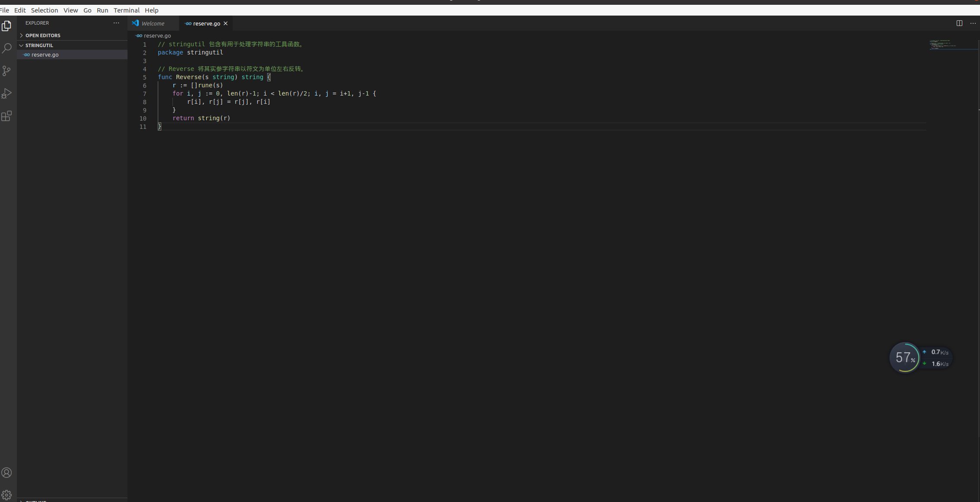This screenshot has height=502, width=980.
Task: Open the Search view
Action: tap(6, 48)
